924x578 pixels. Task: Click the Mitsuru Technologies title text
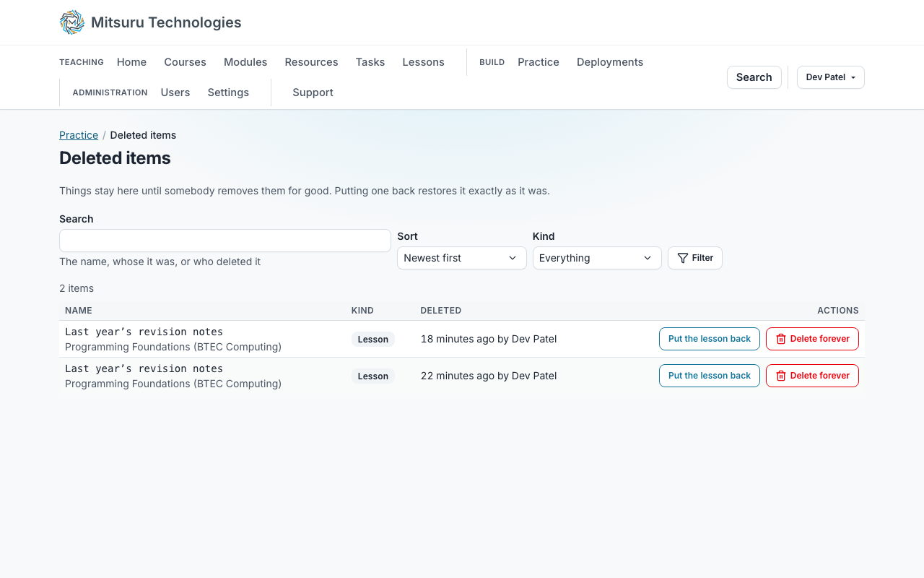[x=166, y=22]
